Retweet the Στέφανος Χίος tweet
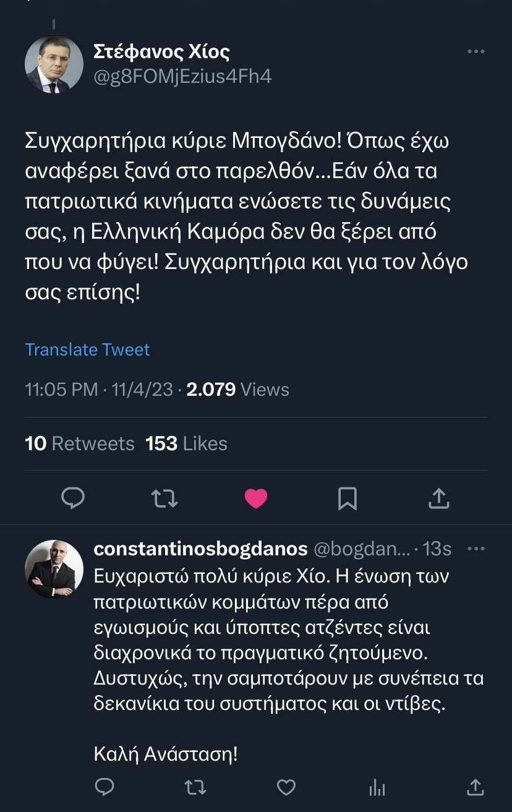 (x=164, y=498)
